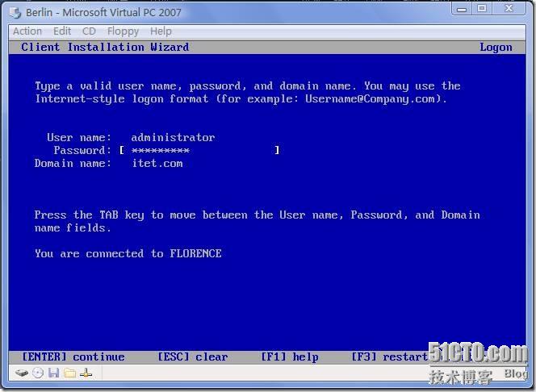The width and height of the screenshot is (536, 392).
Task: Click the network adapter status icon
Action: coord(86,373)
